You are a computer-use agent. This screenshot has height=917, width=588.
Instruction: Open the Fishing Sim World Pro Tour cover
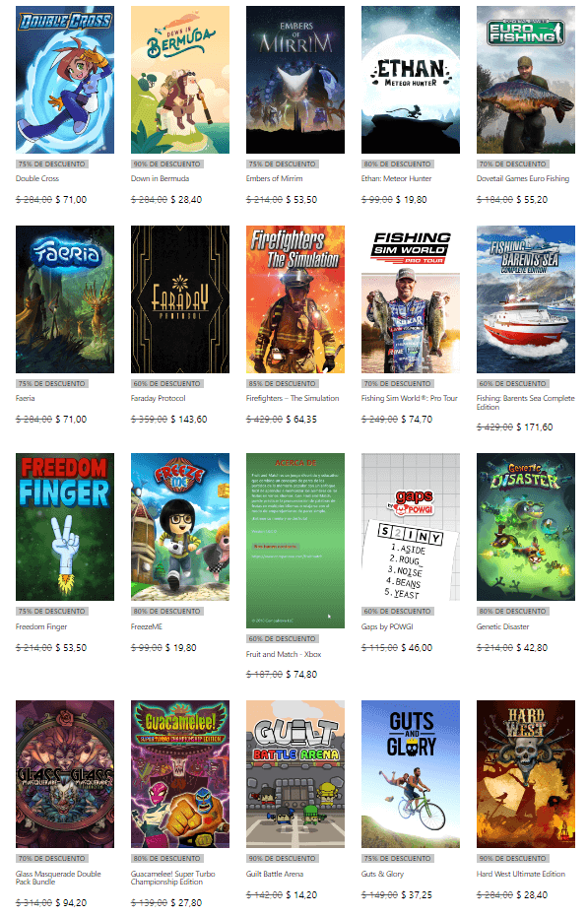click(x=411, y=299)
